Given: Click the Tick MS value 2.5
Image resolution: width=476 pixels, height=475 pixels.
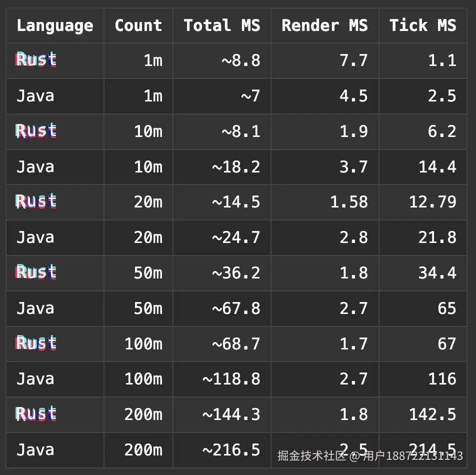Looking at the screenshot, I should click(x=442, y=96).
